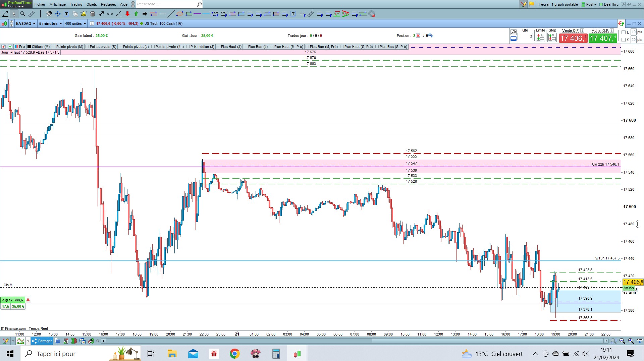Image resolution: width=644 pixels, height=361 pixels.
Task: Enable the Plus Haut (J) indicator checkbox
Action: [x=218, y=47]
